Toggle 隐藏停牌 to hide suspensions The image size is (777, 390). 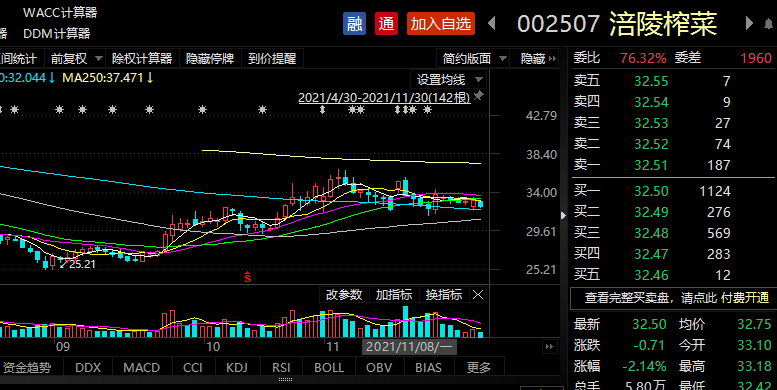click(x=210, y=58)
